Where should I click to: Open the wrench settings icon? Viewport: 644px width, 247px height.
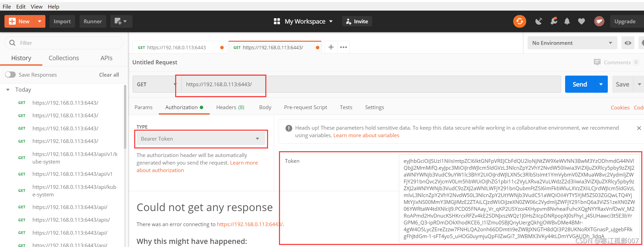pos(554,21)
